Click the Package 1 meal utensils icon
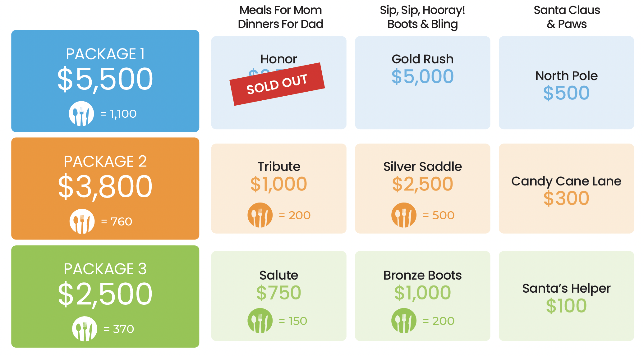 tap(81, 114)
